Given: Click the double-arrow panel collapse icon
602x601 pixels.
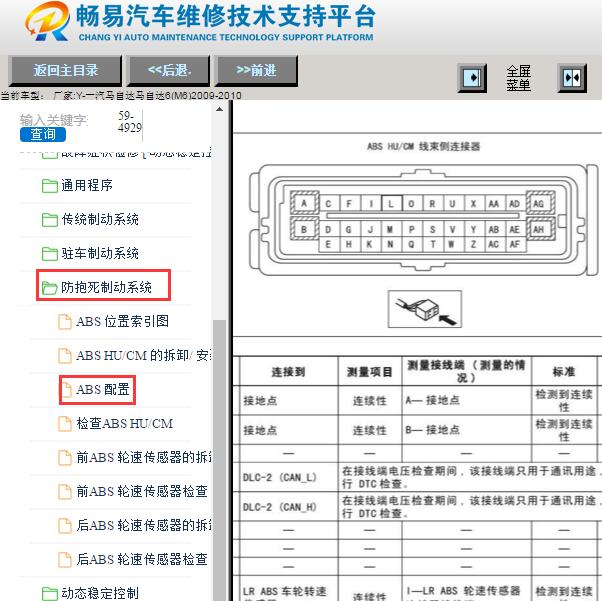Looking at the screenshot, I should point(572,78).
